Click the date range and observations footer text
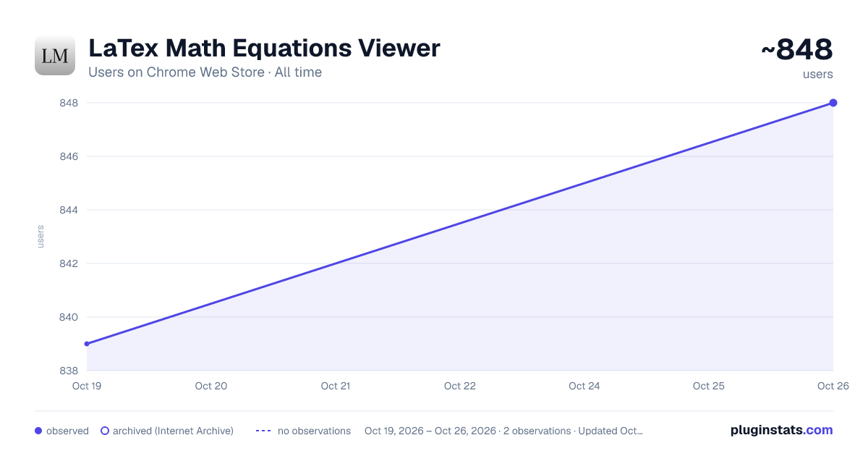The height and width of the screenshot is (456, 868). (x=503, y=431)
